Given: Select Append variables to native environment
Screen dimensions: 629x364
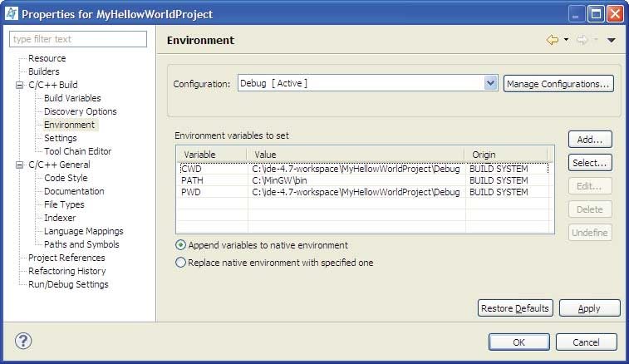Looking at the screenshot, I should [x=180, y=245].
